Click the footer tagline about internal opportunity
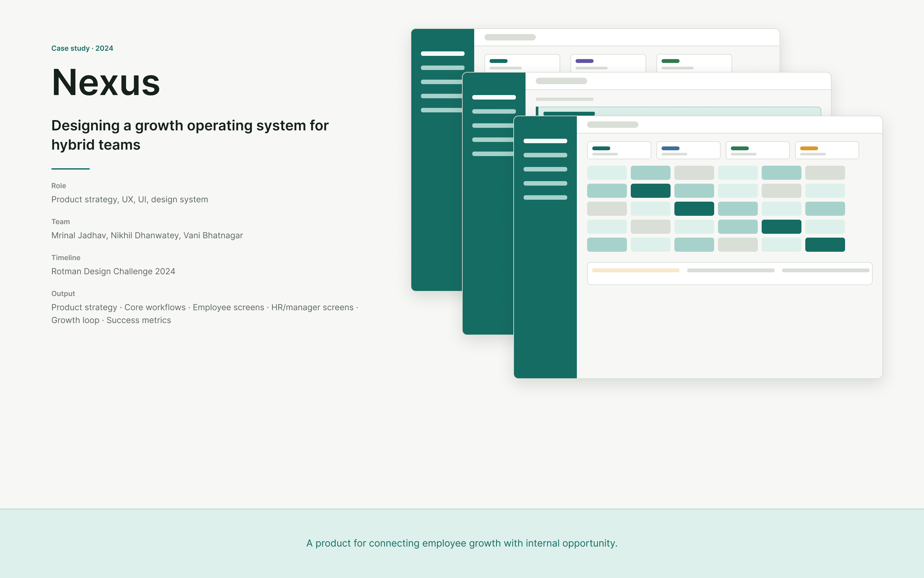 [x=462, y=543]
